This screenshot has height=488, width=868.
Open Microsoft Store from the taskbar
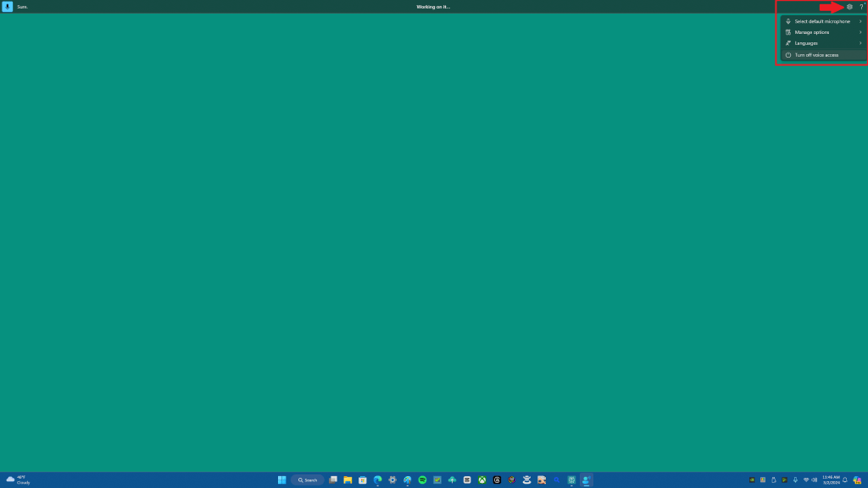[x=362, y=480]
